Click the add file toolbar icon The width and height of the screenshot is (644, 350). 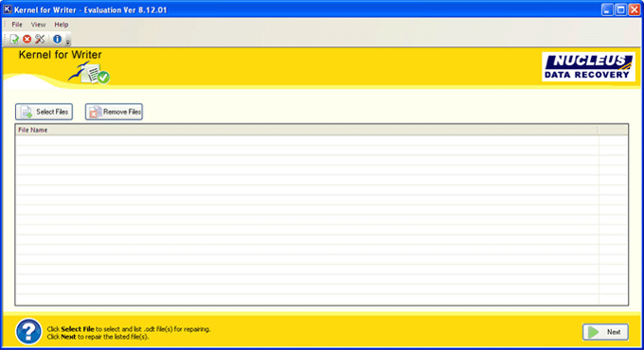point(14,39)
